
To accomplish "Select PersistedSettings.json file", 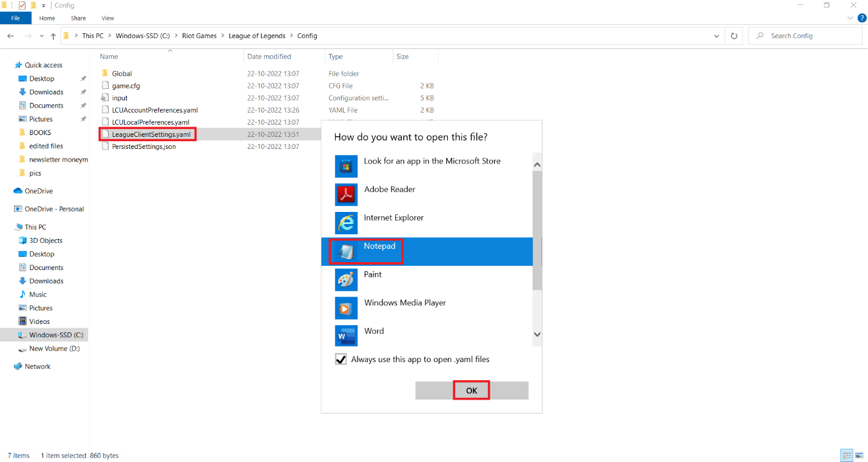I will point(144,147).
